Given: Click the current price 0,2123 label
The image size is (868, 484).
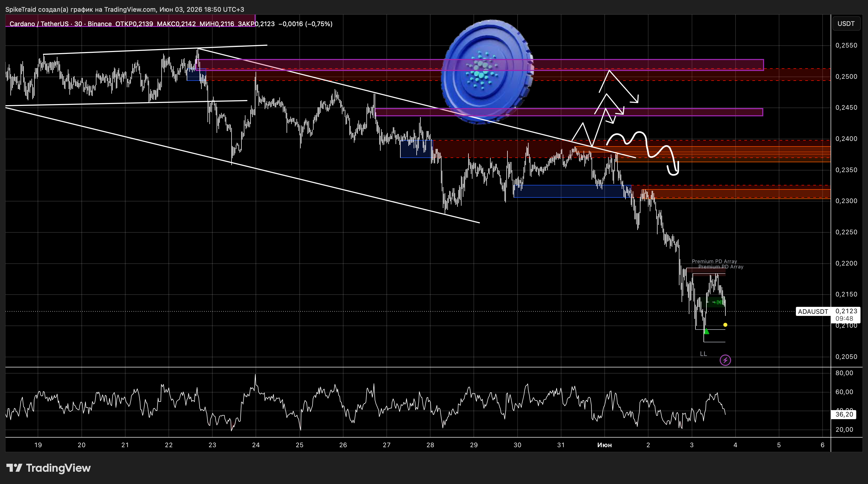Looking at the screenshot, I should coord(846,311).
